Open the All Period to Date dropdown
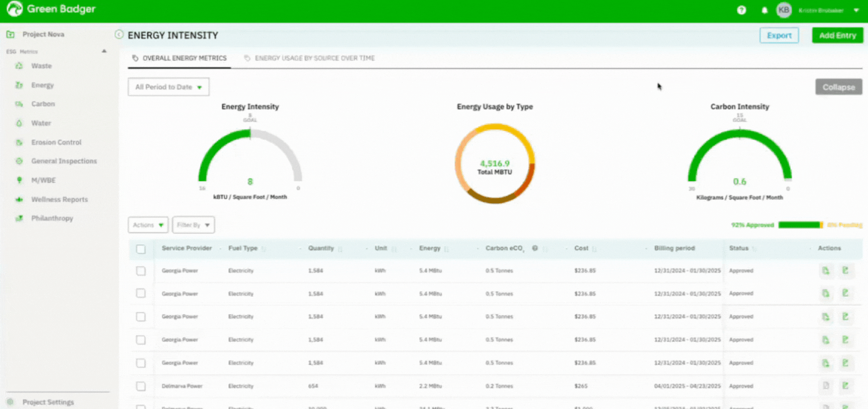Viewport: 868px width, 409px height. 169,87
